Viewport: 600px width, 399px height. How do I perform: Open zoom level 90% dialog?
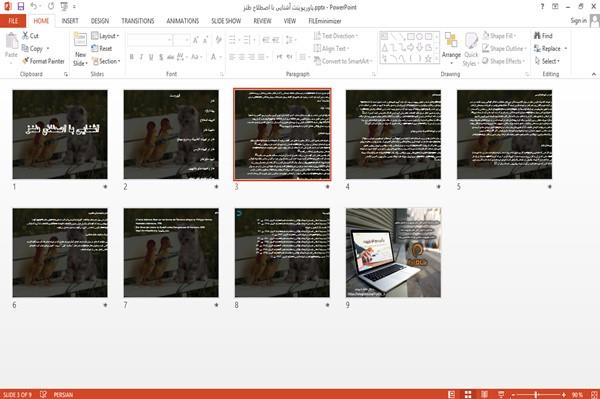point(577,394)
